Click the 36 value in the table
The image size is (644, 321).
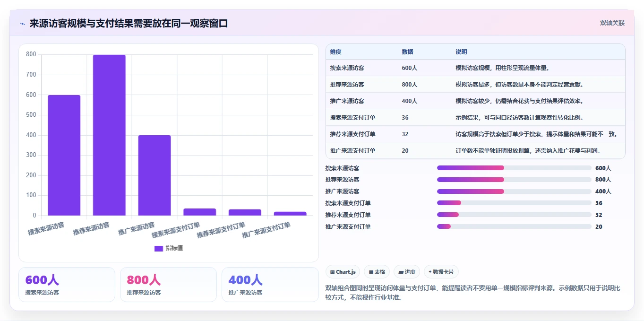pyautogui.click(x=405, y=118)
